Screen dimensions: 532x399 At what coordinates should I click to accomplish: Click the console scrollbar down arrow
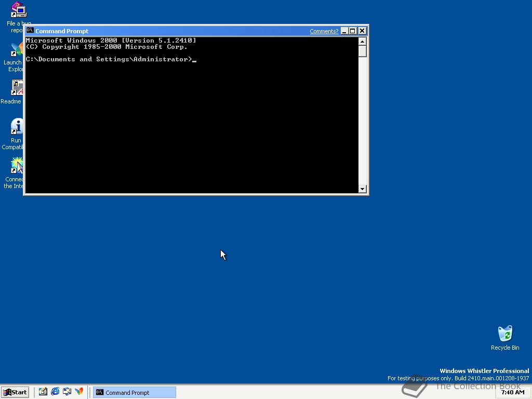[362, 189]
